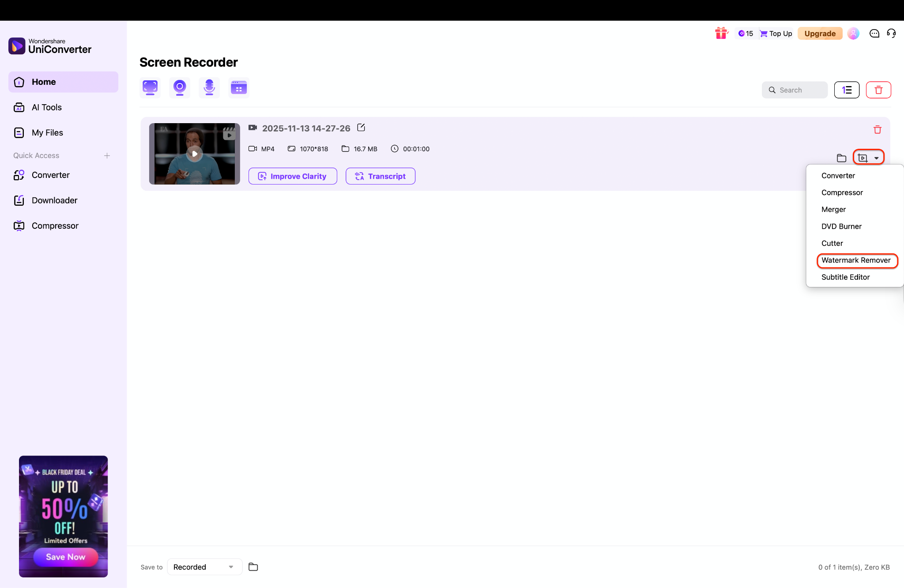This screenshot has width=904, height=588.
Task: Click the chat message feedback icon
Action: pyautogui.click(x=874, y=33)
